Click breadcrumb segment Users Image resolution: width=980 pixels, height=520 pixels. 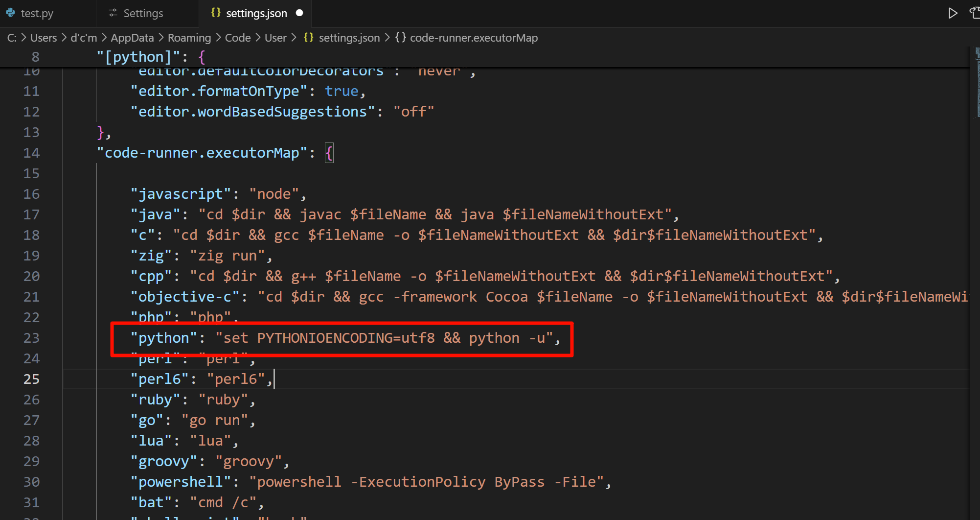44,38
